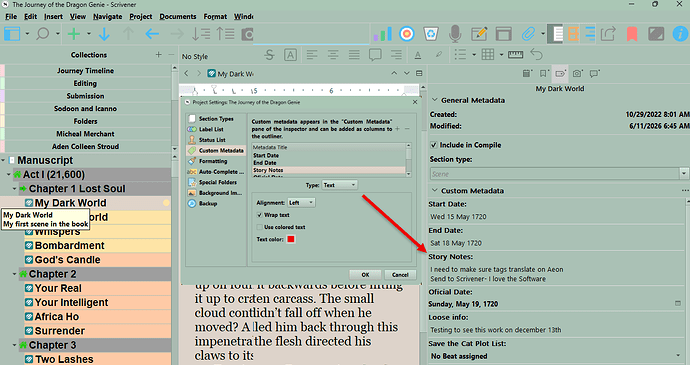The width and height of the screenshot is (690, 365).
Task: Select Formatting settings category
Action: (x=213, y=161)
